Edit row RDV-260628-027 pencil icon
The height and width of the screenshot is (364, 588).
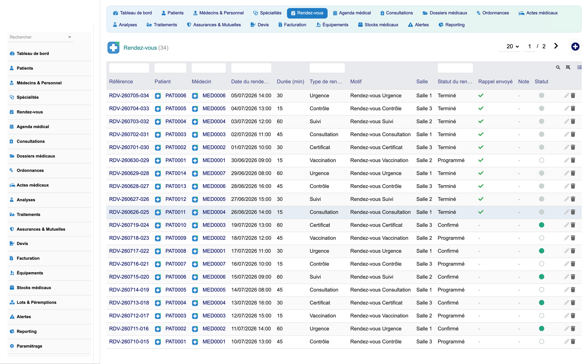tap(566, 186)
